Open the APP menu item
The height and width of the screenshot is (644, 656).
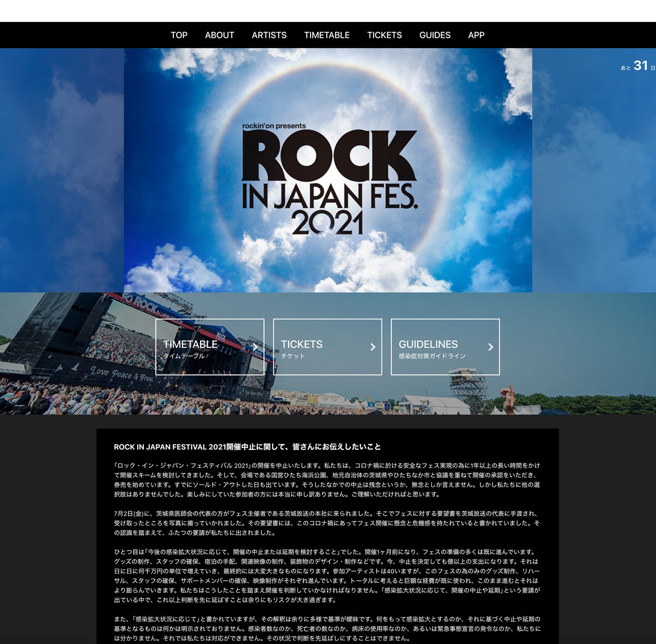476,35
